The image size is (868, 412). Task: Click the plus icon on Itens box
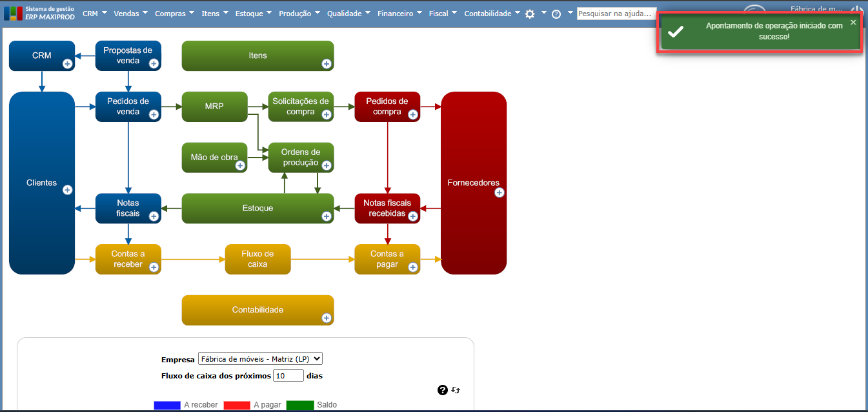pos(327,63)
